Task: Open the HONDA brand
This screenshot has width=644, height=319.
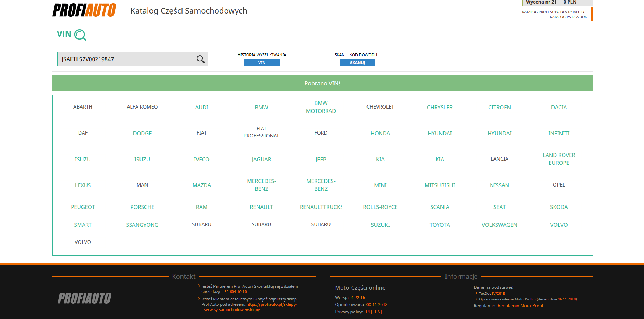Action: tap(380, 133)
